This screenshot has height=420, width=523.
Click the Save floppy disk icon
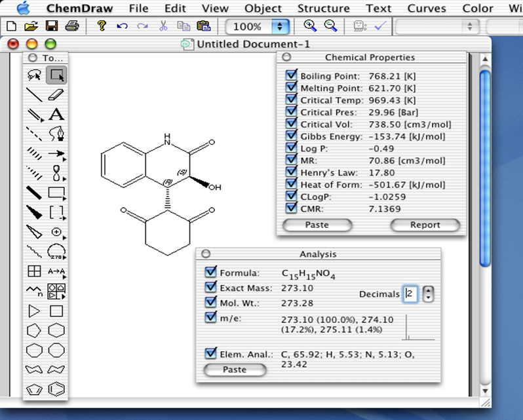point(52,26)
